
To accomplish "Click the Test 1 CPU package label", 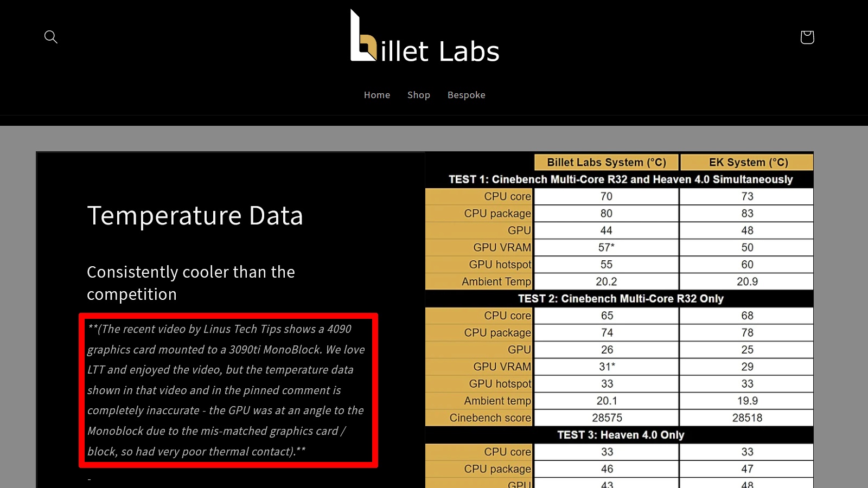I will [x=497, y=214].
